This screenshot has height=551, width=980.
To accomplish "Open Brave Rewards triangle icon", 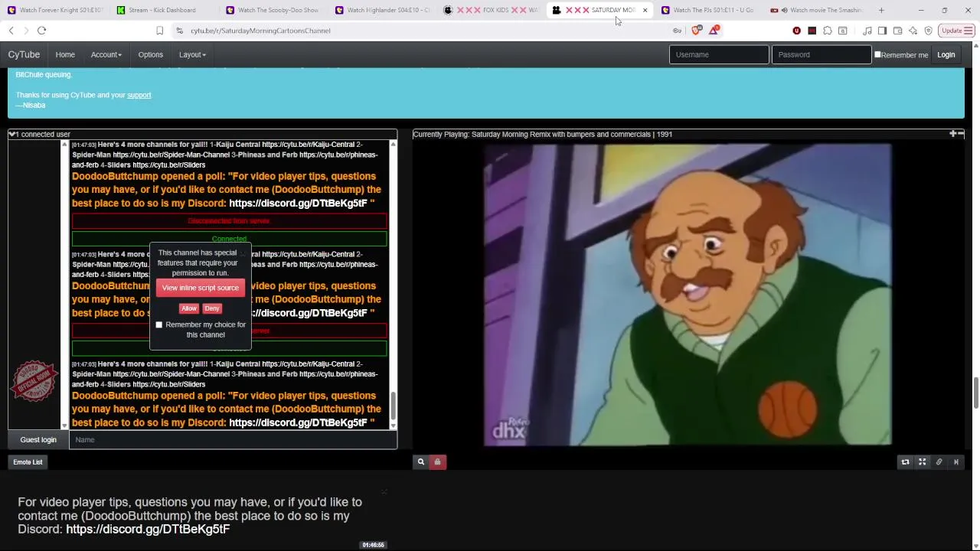I will [714, 31].
